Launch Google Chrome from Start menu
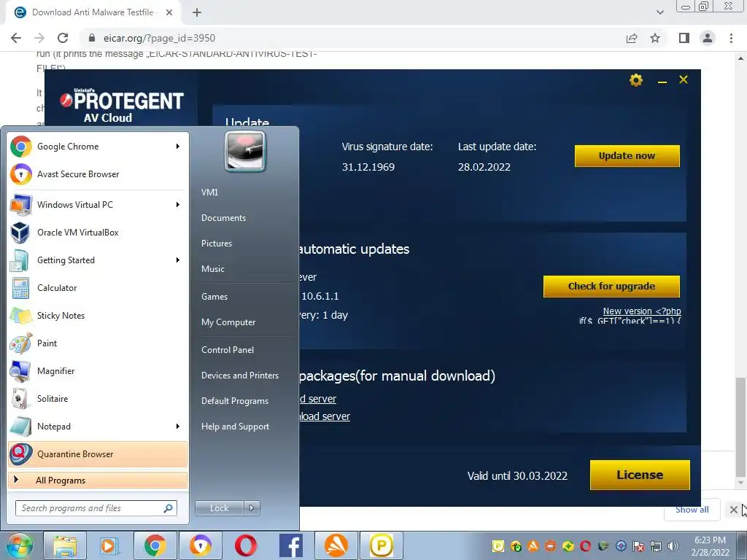 [x=98, y=146]
